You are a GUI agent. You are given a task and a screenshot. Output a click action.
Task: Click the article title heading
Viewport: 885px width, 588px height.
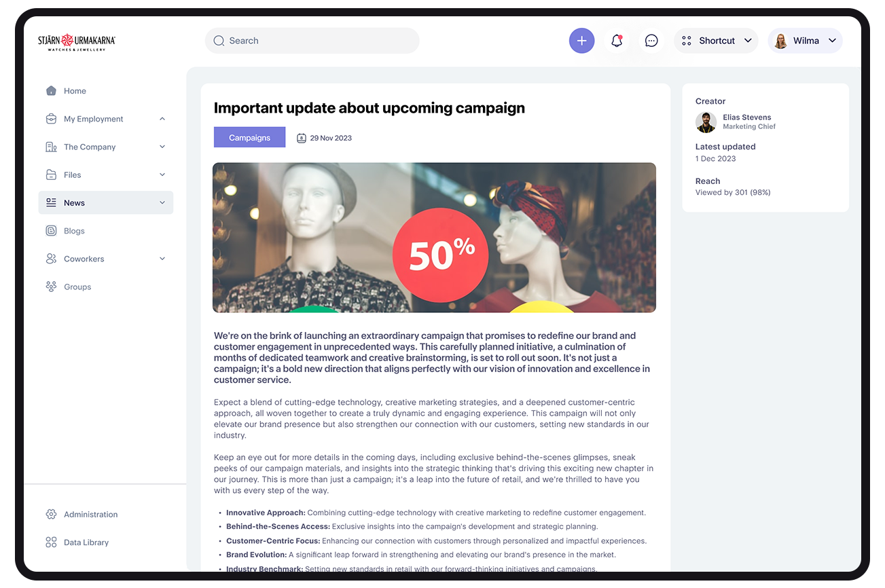tap(369, 108)
